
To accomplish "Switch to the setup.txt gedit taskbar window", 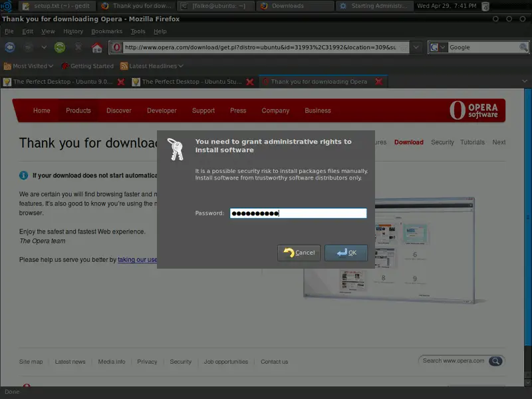I will point(57,6).
